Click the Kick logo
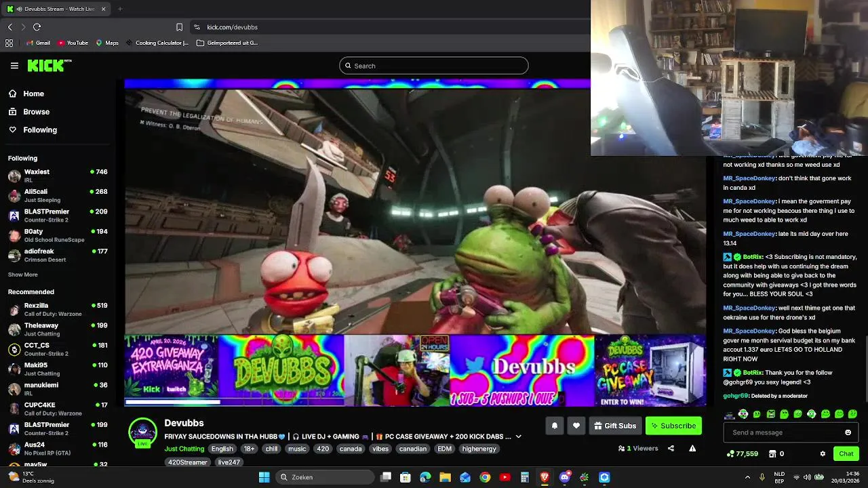Screen dimensions: 868x488 49,65
